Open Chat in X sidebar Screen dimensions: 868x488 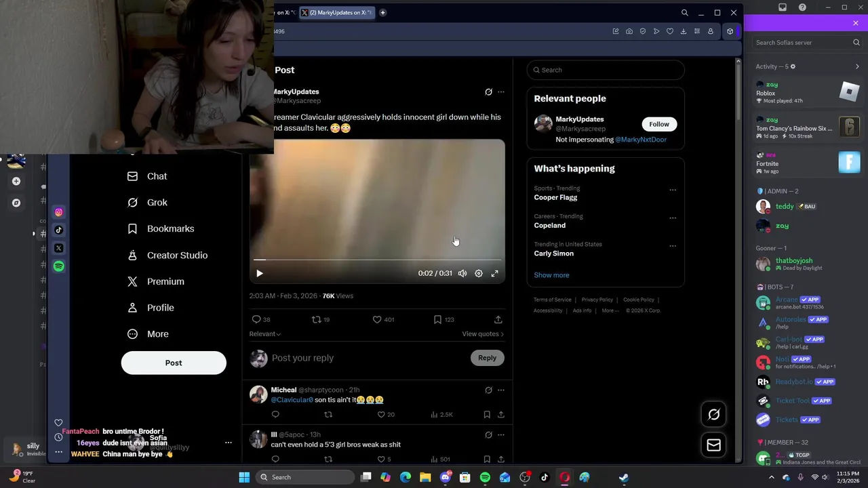[x=147, y=176]
